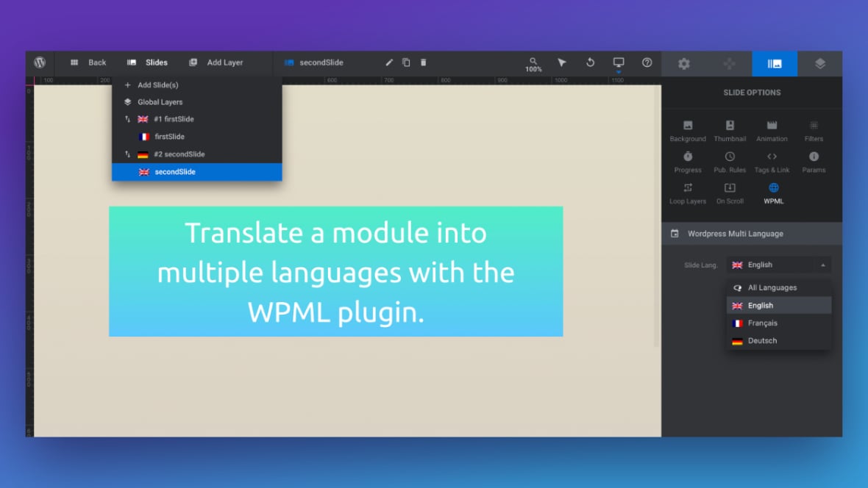Click the duplicate slide icon
The width and height of the screenshot is (868, 488).
pyautogui.click(x=406, y=62)
